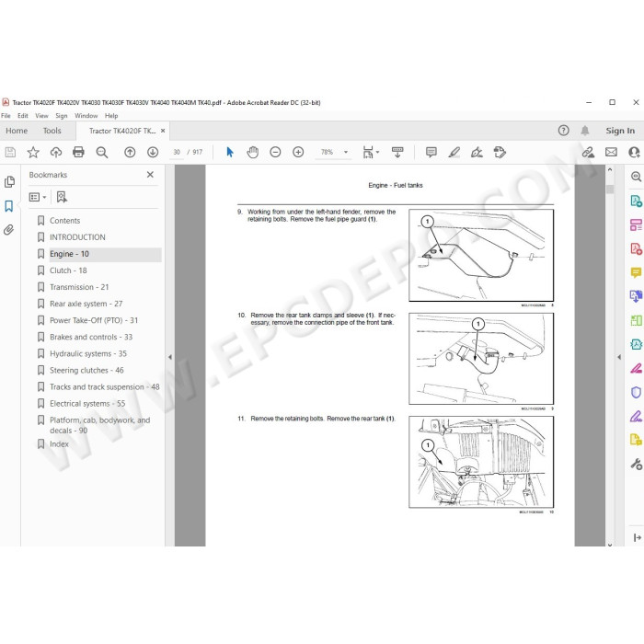Select the Highlight text pen

coord(454,153)
